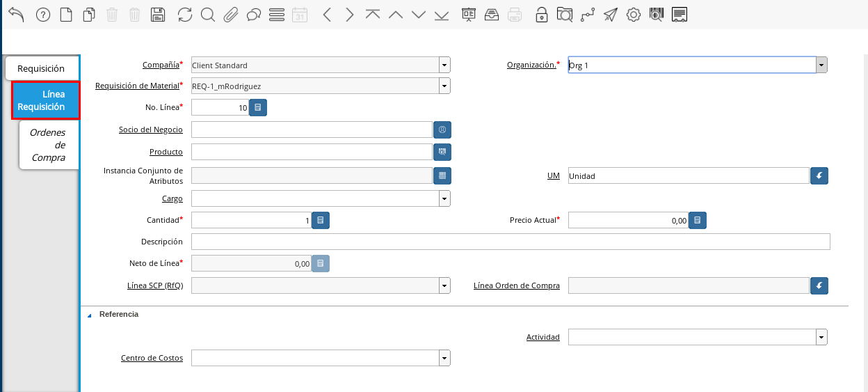Click the undo arrow icon
The image size is (868, 392).
point(16,15)
